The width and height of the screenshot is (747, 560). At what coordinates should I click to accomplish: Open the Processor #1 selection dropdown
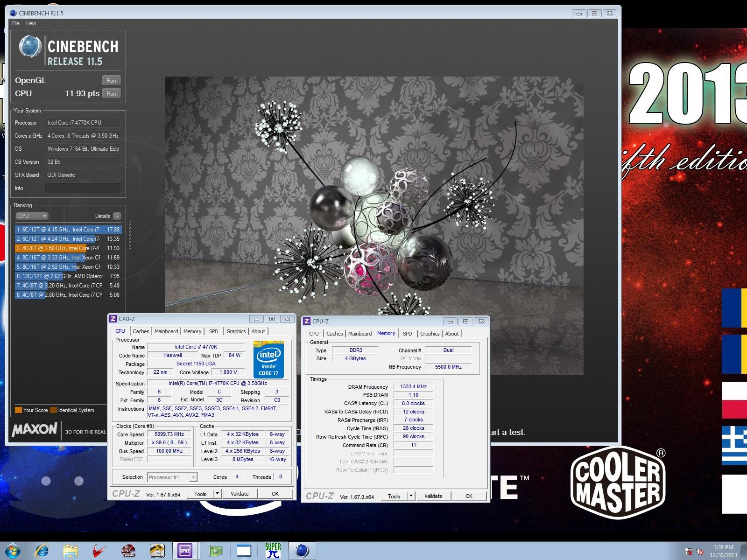click(172, 477)
